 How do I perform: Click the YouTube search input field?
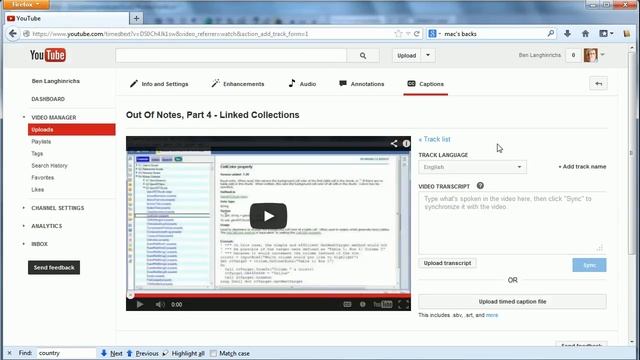pyautogui.click(x=231, y=56)
